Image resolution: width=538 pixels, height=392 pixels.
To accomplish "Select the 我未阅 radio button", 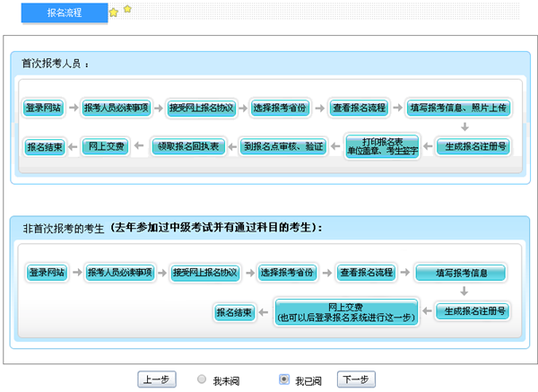I will (202, 379).
